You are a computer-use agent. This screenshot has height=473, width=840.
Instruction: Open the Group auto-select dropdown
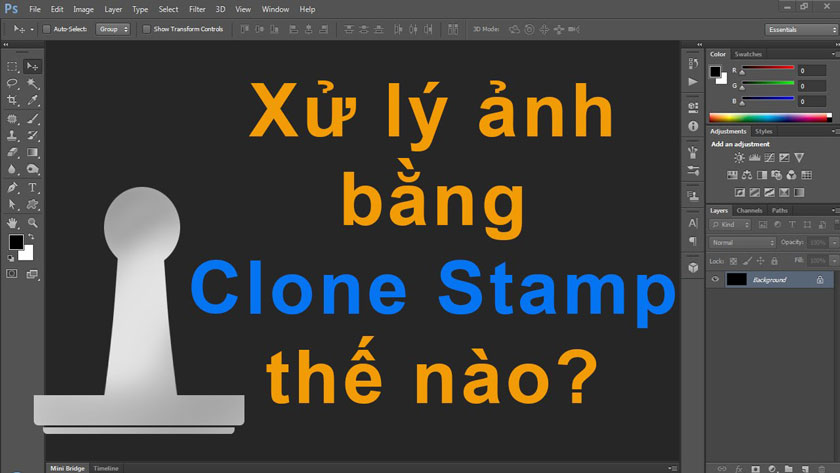click(113, 29)
